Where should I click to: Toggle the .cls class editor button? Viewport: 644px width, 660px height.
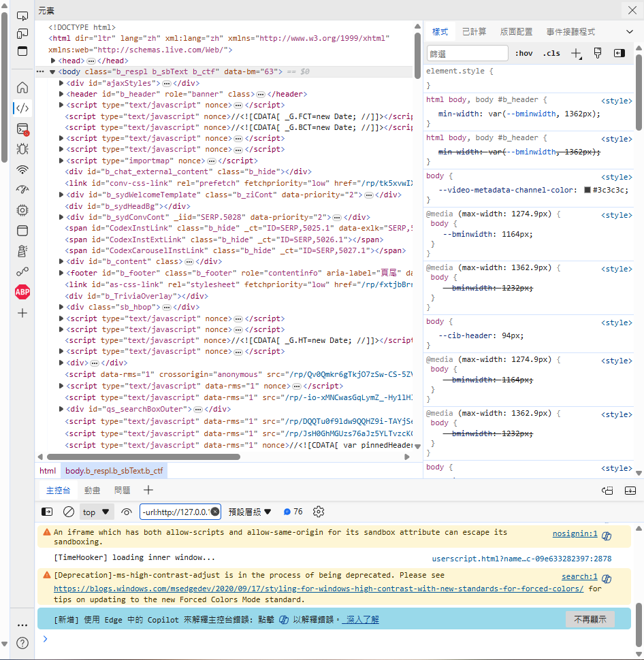551,54
